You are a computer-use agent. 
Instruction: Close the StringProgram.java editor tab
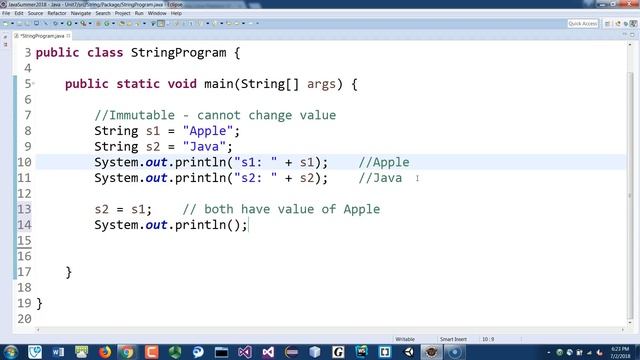(69, 36)
